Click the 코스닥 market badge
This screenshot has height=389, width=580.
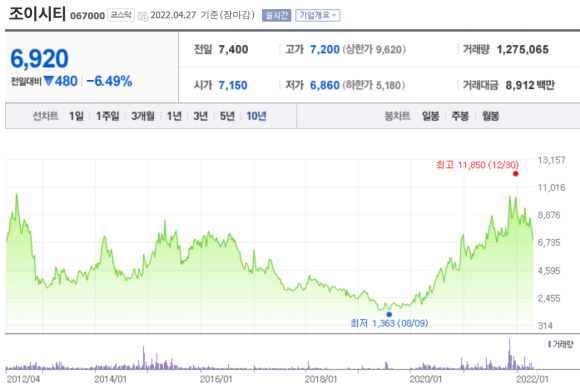121,15
